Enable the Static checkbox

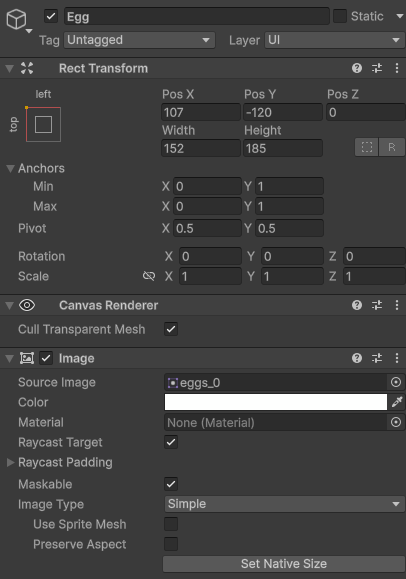pos(340,16)
